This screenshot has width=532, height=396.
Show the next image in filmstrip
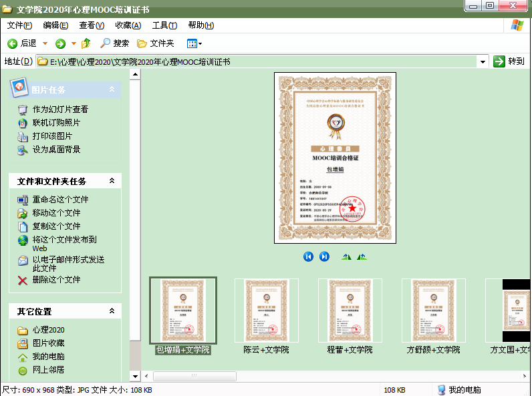[324, 256]
